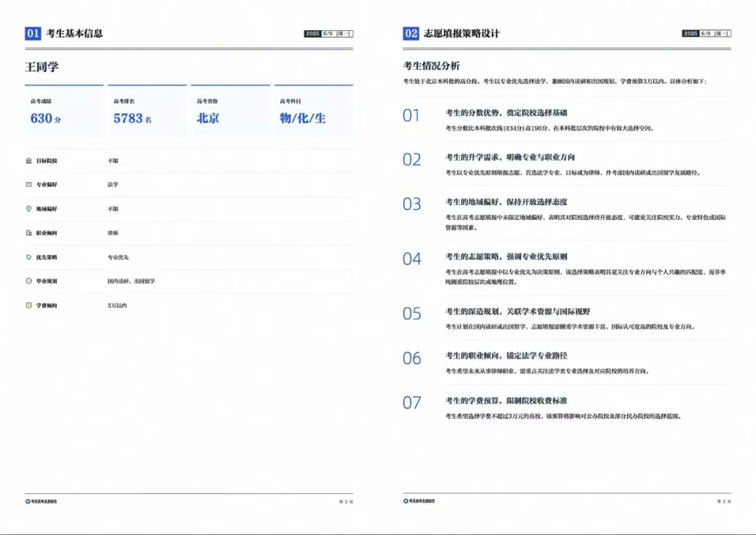The height and width of the screenshot is (535, 756).
Task: Click the 优先策略 icon
Action: coord(29,257)
